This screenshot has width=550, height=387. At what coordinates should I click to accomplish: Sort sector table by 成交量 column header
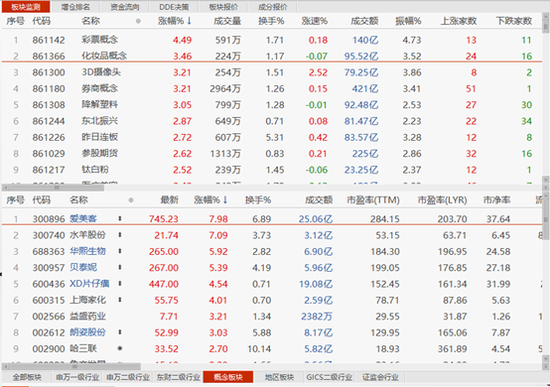coord(227,21)
